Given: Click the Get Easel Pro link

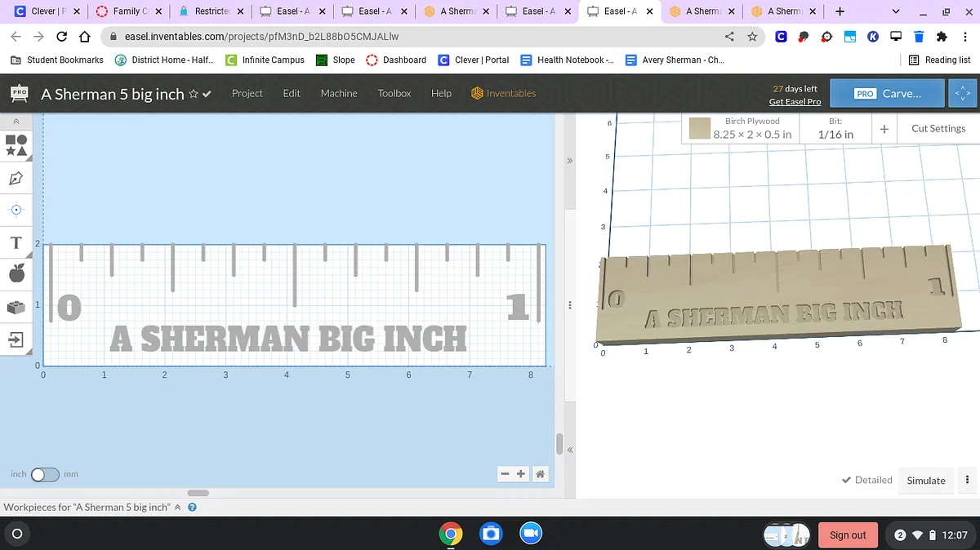Looking at the screenshot, I should (795, 101).
